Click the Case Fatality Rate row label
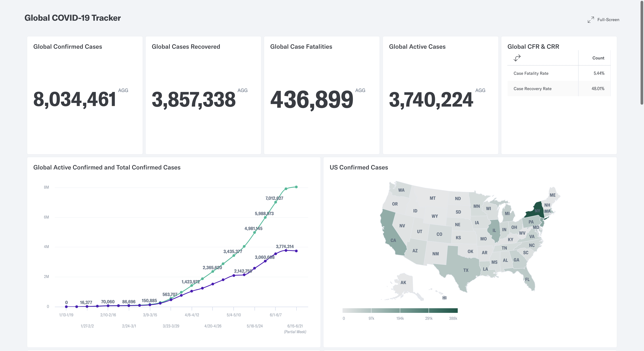The height and width of the screenshot is (351, 644). click(531, 73)
